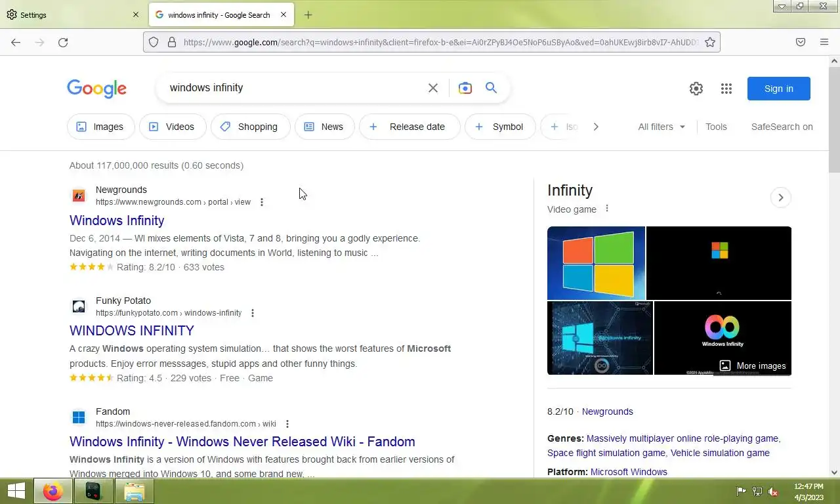Open a new tab with the plus icon

pyautogui.click(x=308, y=14)
